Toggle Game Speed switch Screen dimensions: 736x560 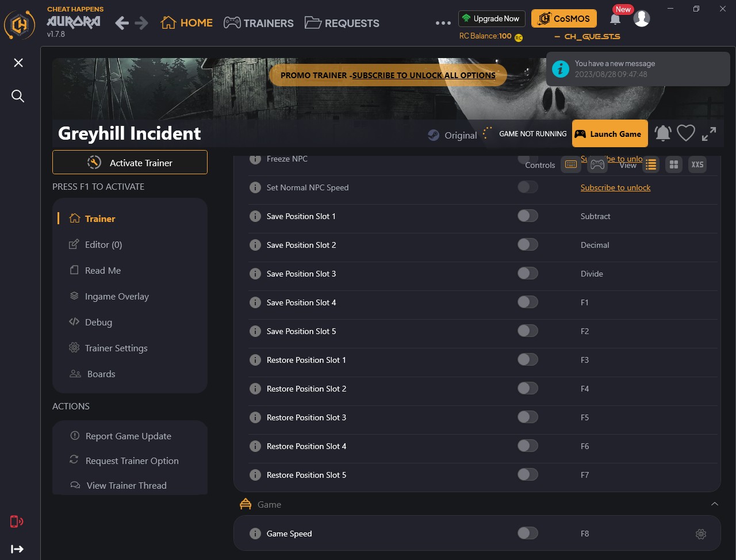click(527, 533)
